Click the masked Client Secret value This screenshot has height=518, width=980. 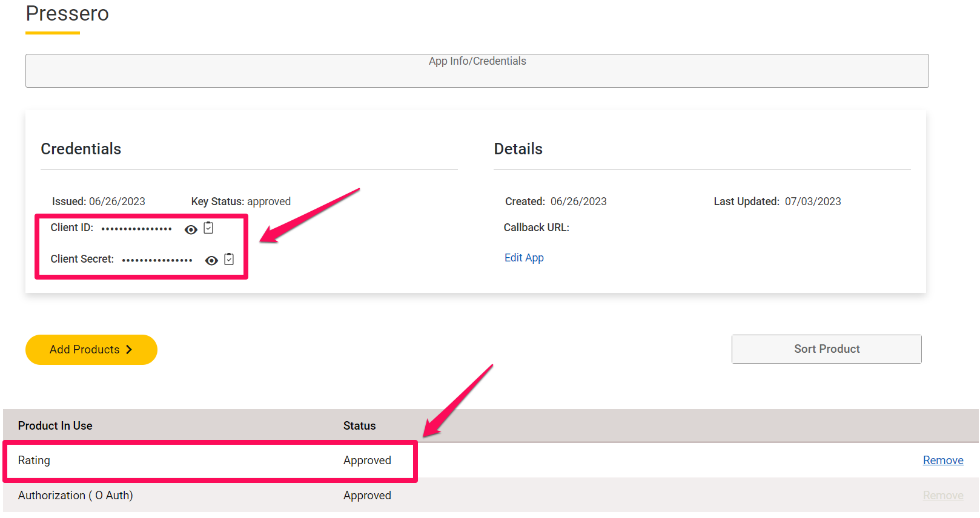coord(157,260)
